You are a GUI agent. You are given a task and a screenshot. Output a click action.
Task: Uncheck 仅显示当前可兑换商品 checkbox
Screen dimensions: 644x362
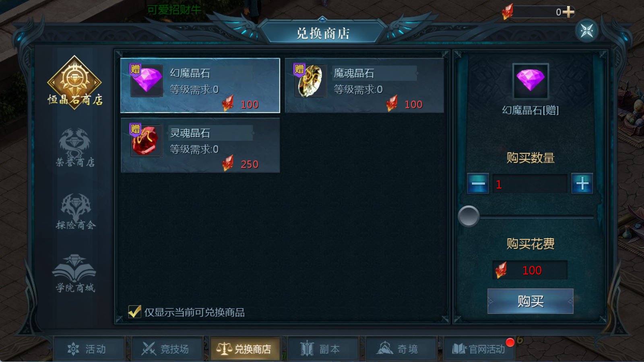[134, 312]
